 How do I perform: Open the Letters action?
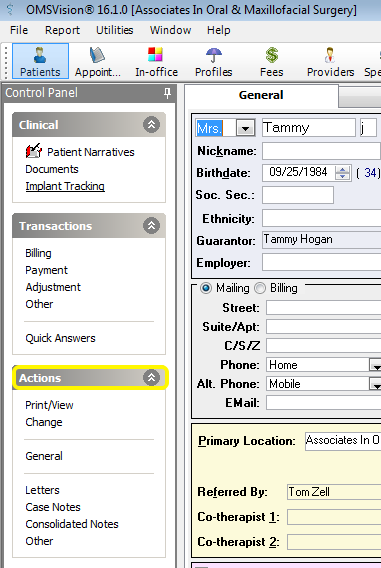[x=42, y=490]
